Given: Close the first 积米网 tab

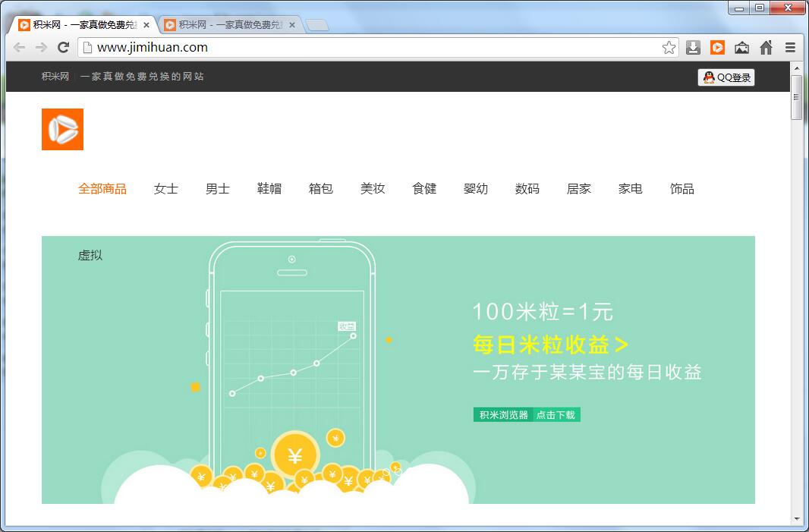Looking at the screenshot, I should [146, 25].
